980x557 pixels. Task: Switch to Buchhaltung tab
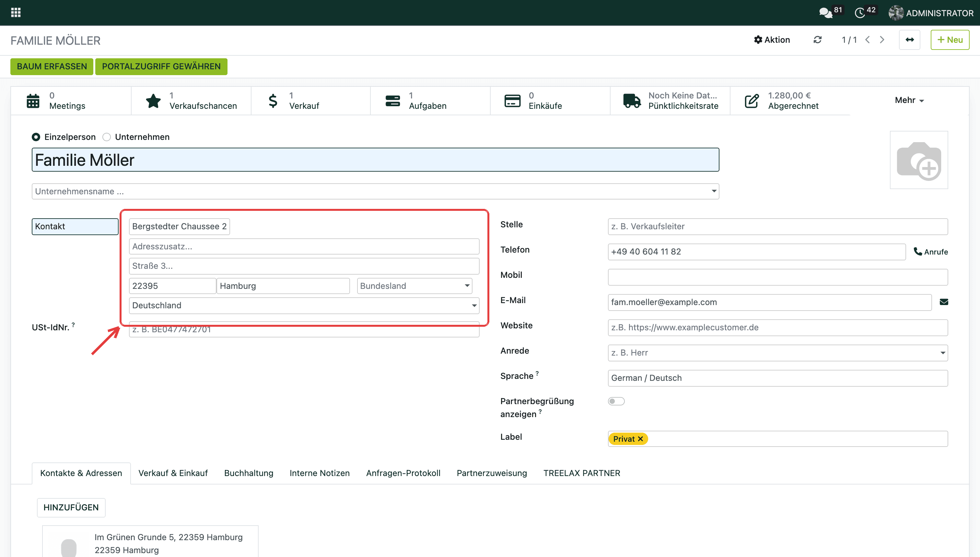[x=249, y=473]
